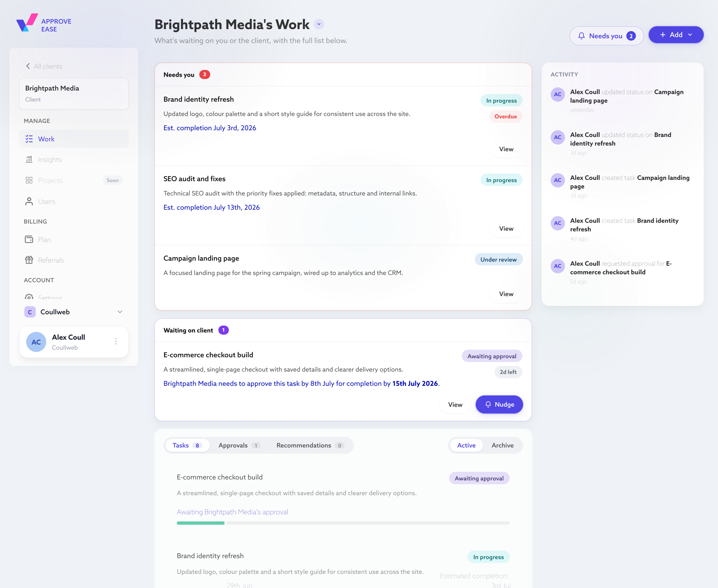View the E-commerce checkout build task

(x=455, y=405)
